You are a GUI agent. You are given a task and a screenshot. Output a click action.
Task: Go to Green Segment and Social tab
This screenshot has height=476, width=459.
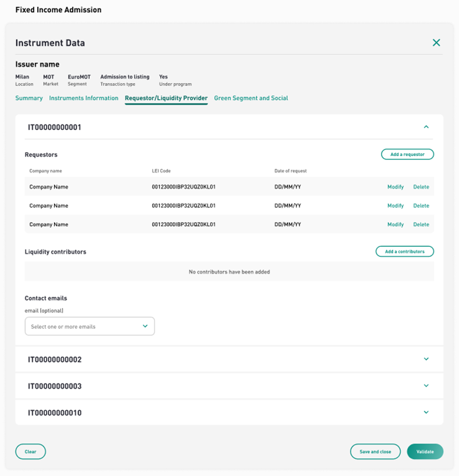coord(251,98)
